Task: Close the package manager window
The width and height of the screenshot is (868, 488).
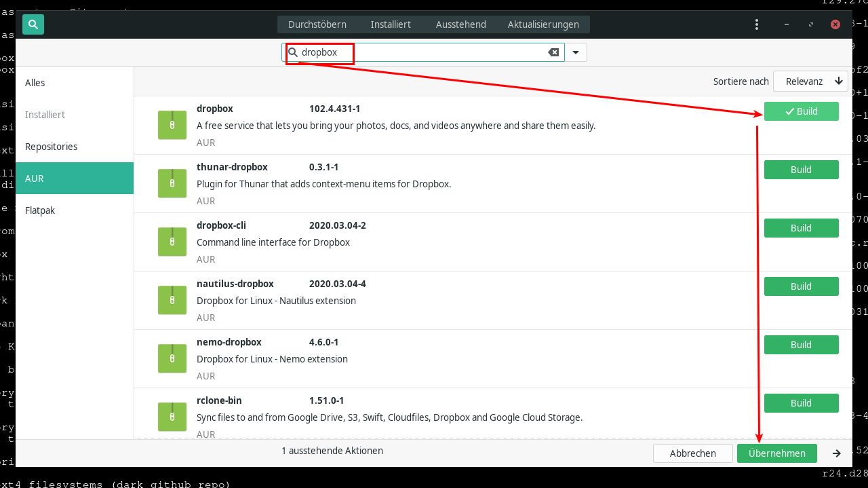Action: pyautogui.click(x=835, y=24)
